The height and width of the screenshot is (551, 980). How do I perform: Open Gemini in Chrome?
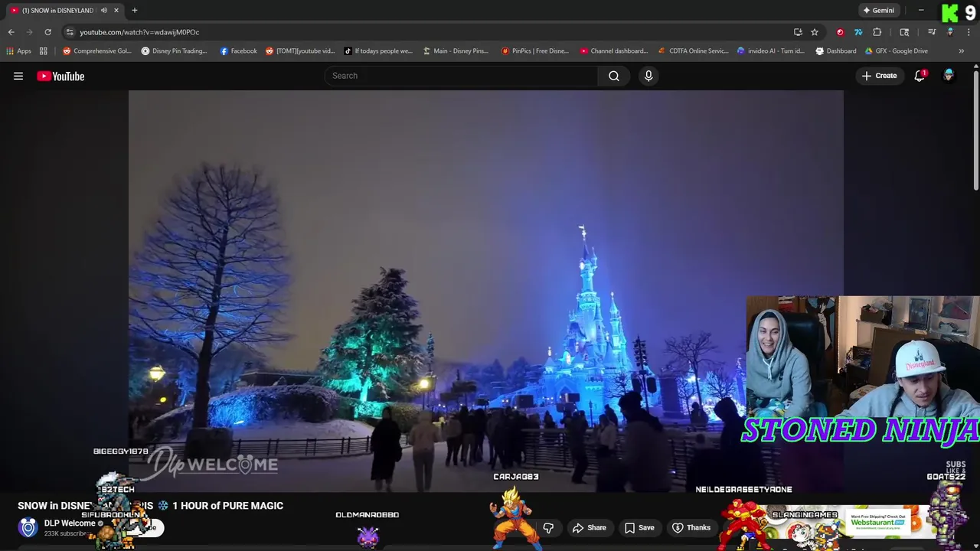pyautogui.click(x=878, y=10)
